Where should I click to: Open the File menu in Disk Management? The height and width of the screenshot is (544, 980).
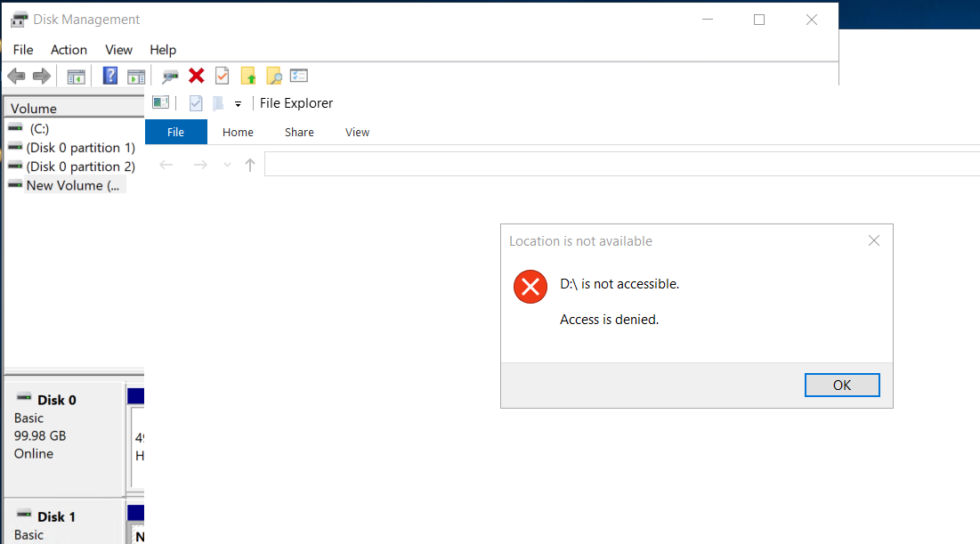(x=23, y=50)
